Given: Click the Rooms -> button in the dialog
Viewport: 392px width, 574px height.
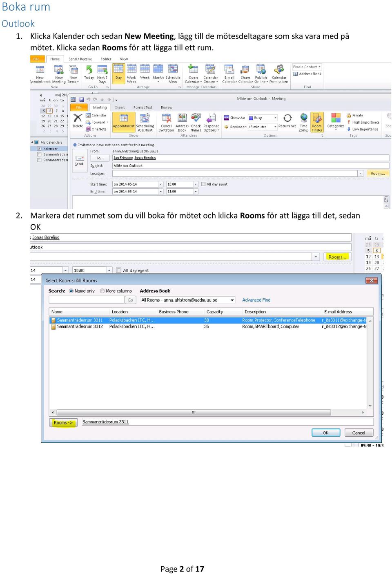Looking at the screenshot, I should [x=63, y=422].
